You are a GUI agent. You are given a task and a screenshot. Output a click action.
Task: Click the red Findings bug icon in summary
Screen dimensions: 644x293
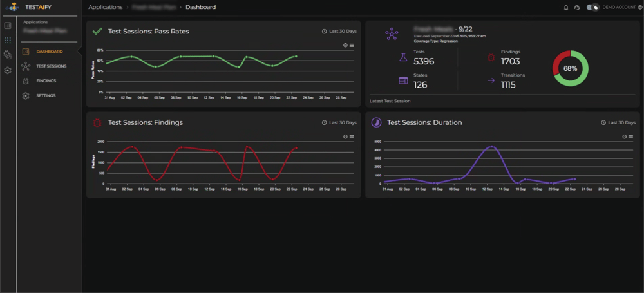490,58
